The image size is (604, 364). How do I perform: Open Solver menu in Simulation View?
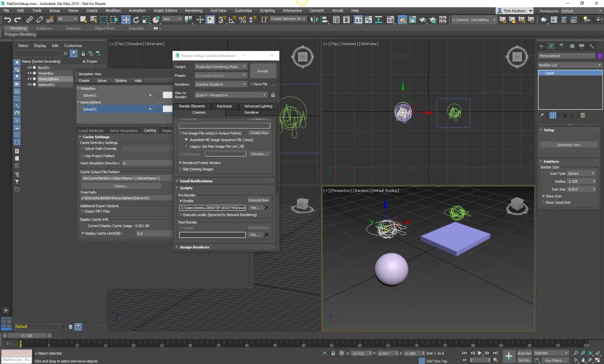(x=102, y=81)
